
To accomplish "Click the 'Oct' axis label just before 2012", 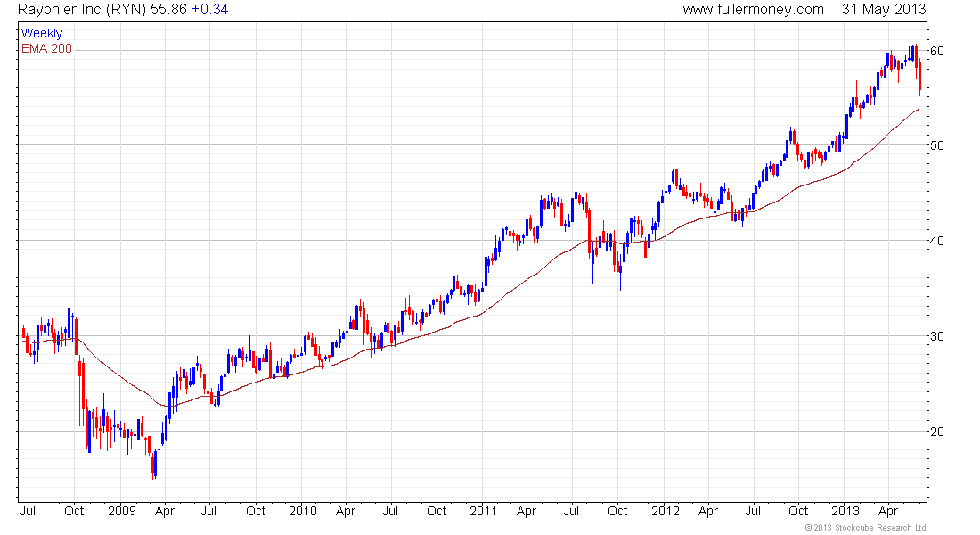I will pos(617,511).
